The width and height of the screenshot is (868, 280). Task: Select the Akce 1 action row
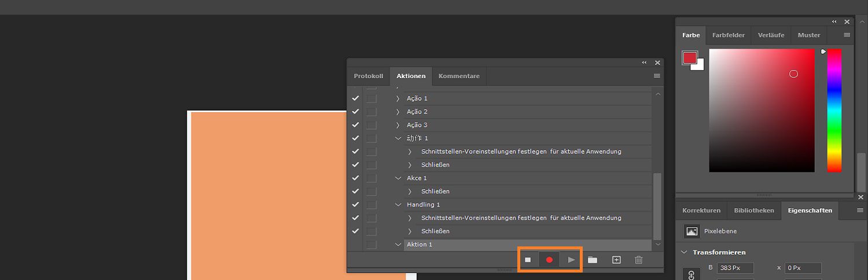[x=527, y=178]
